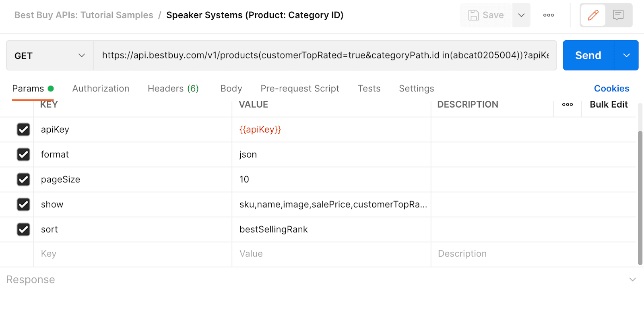Uncheck the apiKey parameter checkbox
This screenshot has height=315, width=644.
pos(23,130)
